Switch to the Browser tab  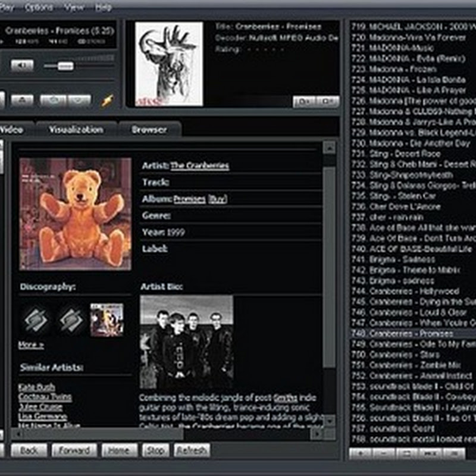(149, 130)
